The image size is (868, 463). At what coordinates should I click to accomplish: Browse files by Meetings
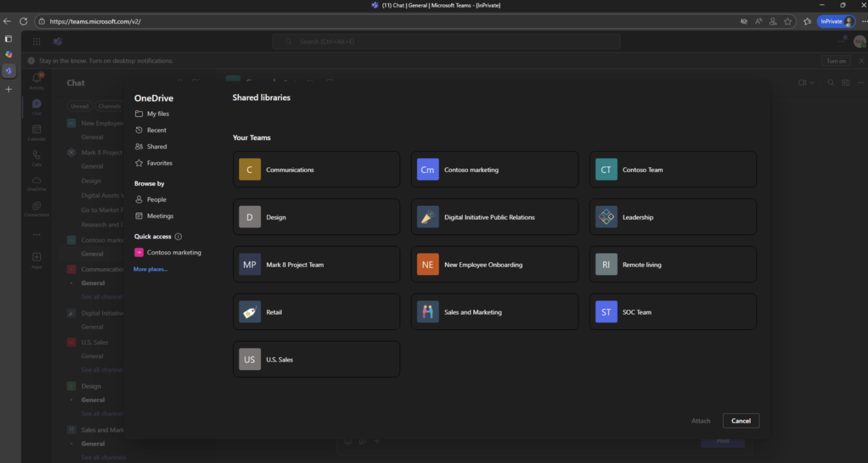tap(154, 215)
